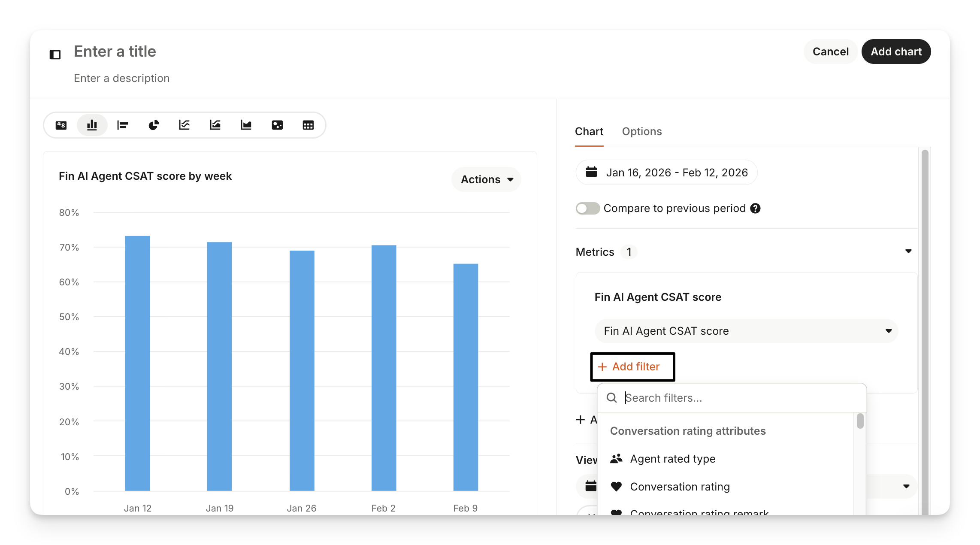Screen dimensions: 980x545
Task: Click the sidebar panel toggle icon
Action: pyautogui.click(x=55, y=54)
